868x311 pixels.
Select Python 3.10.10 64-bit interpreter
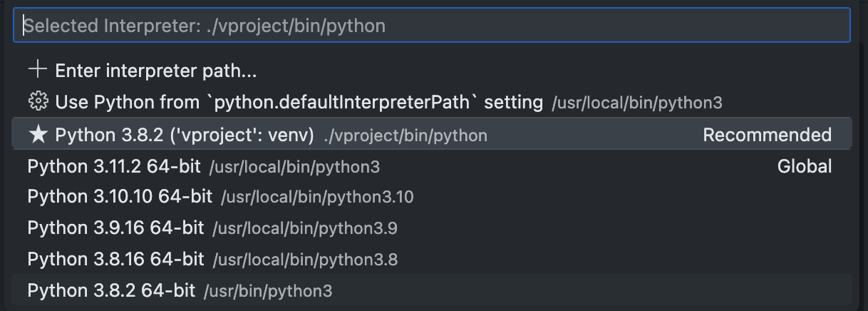pos(432,197)
